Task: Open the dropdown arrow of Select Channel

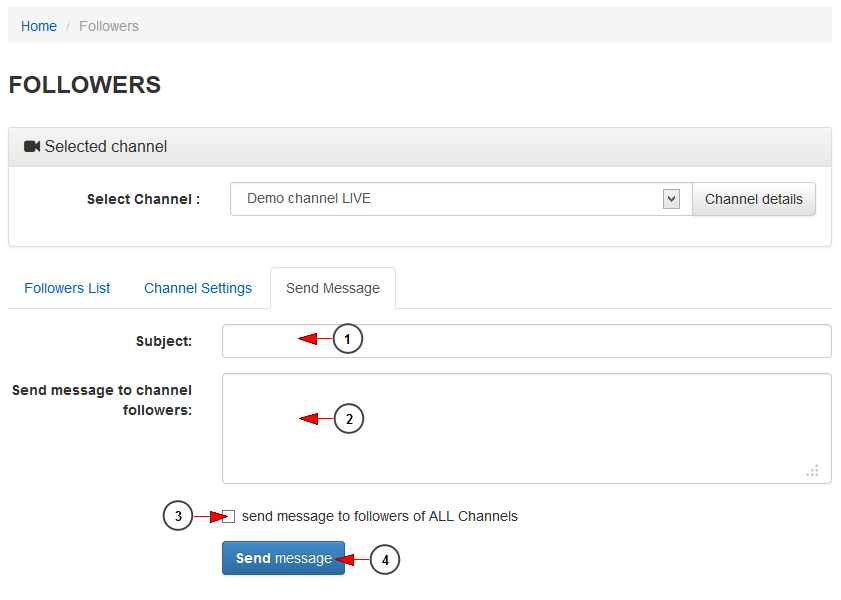Action: pyautogui.click(x=671, y=199)
